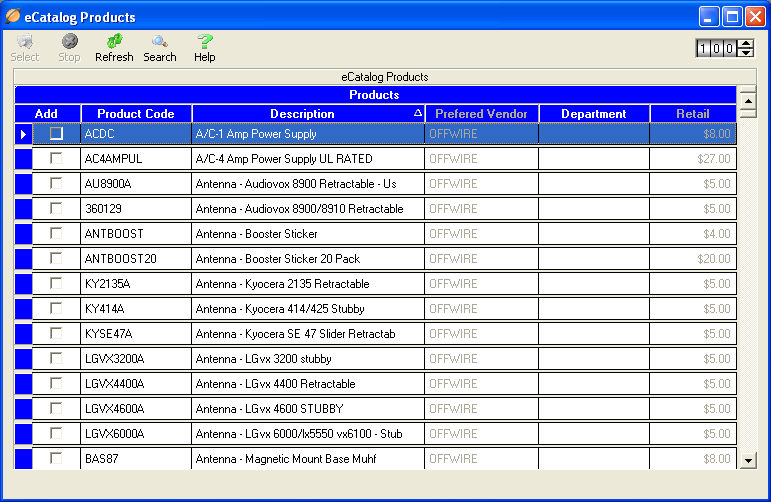Select the Add checkbox for KY414A
This screenshot has height=502, width=771.
pyautogui.click(x=56, y=308)
